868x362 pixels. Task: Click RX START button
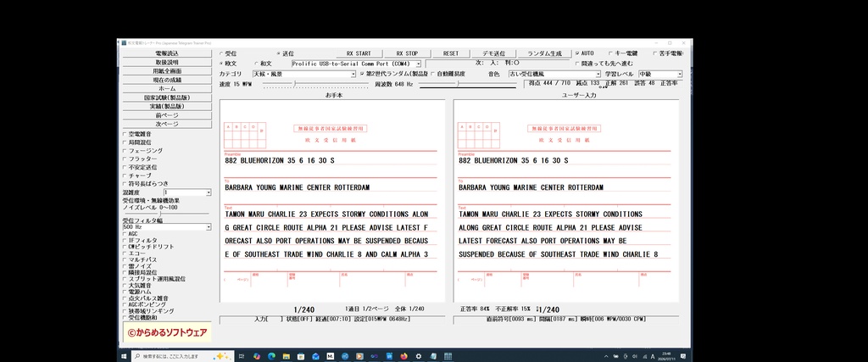pos(359,53)
